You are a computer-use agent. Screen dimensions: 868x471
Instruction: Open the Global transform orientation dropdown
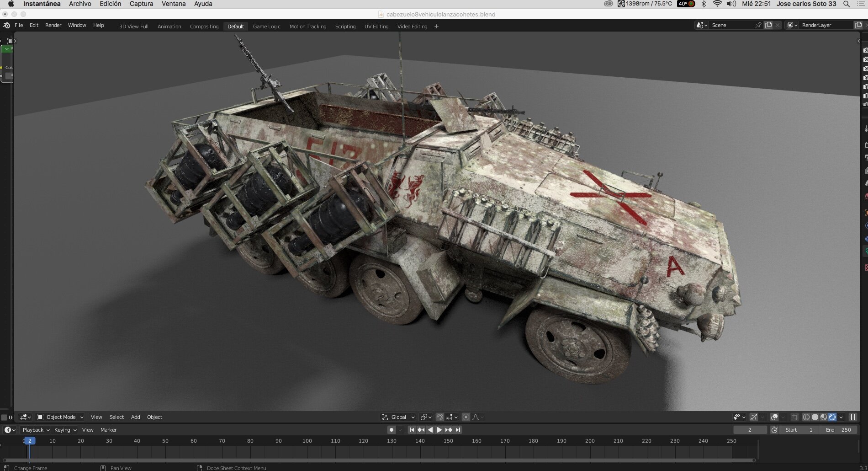tap(398, 417)
